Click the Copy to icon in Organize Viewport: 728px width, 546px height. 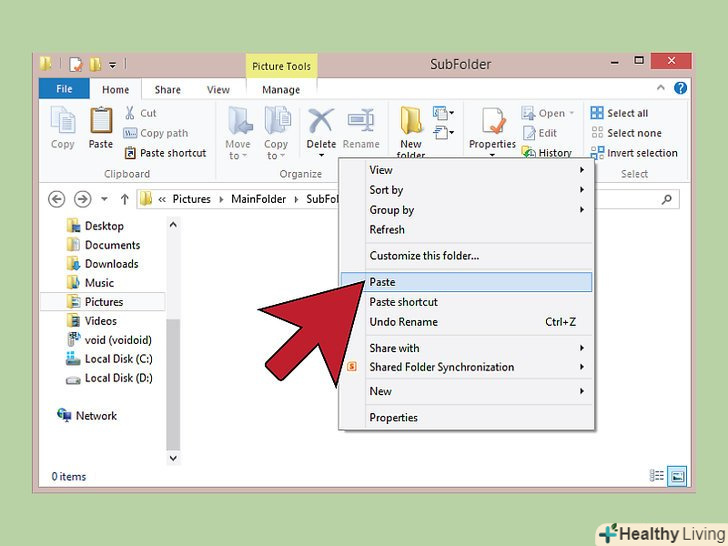(x=277, y=121)
